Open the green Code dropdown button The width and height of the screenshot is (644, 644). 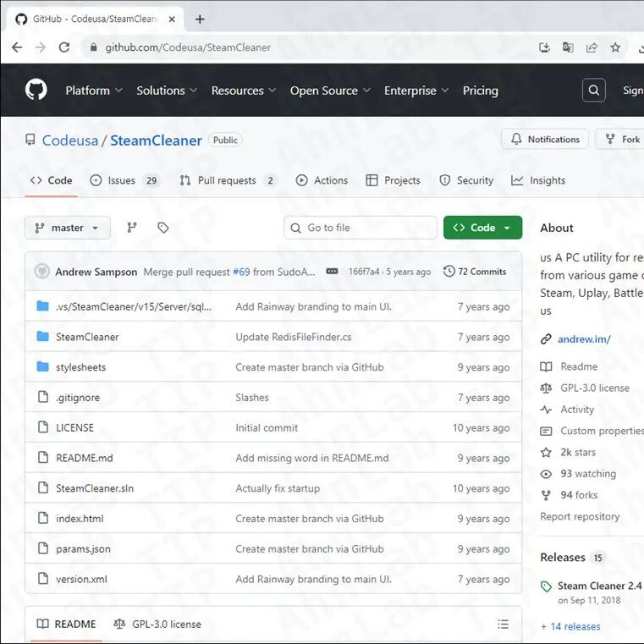pos(482,228)
